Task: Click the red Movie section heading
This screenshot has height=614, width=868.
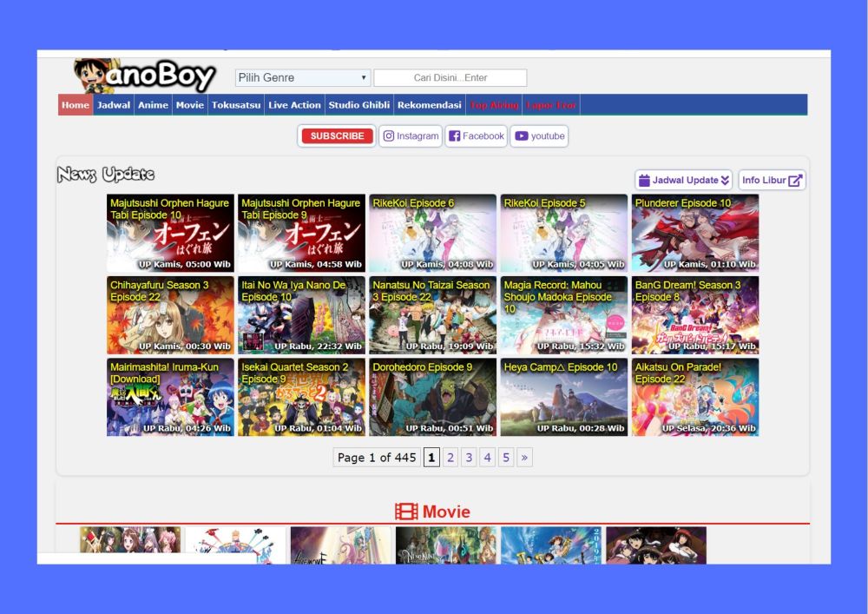Action: (432, 512)
